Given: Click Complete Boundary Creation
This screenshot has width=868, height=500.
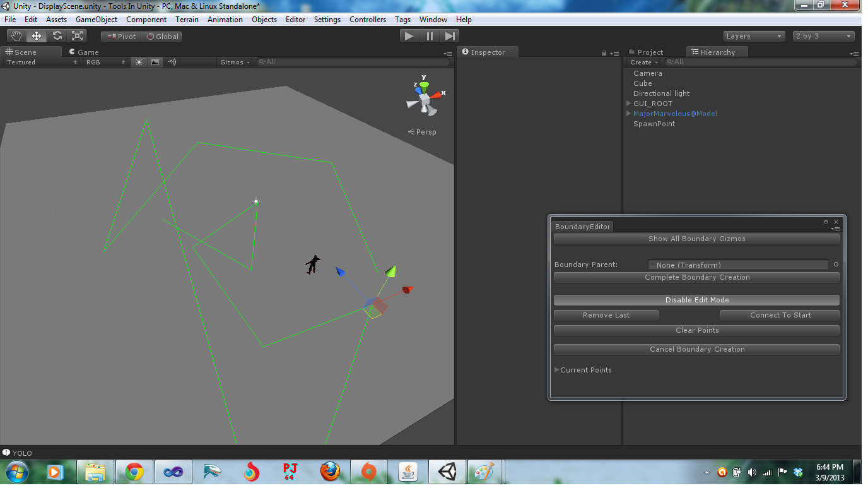Looking at the screenshot, I should click(x=696, y=277).
